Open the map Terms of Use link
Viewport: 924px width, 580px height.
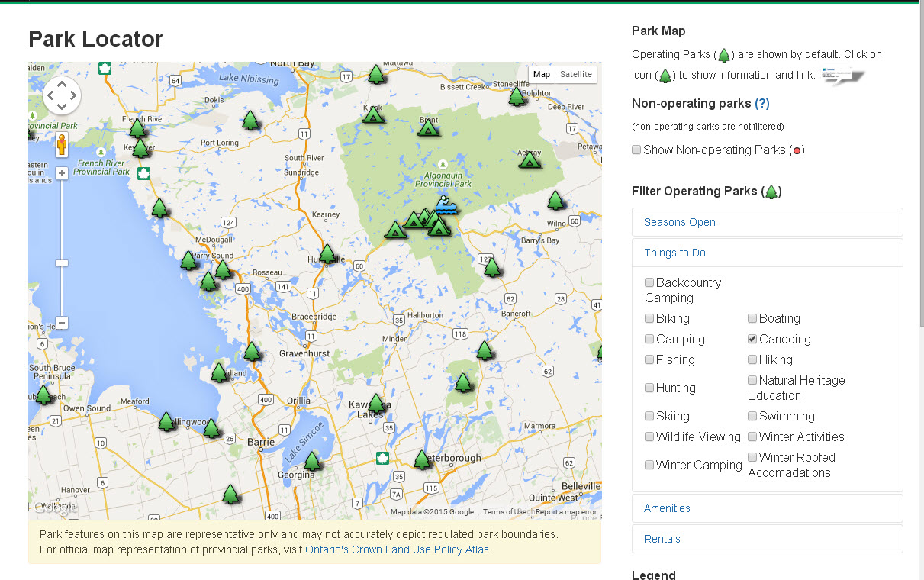click(x=504, y=512)
